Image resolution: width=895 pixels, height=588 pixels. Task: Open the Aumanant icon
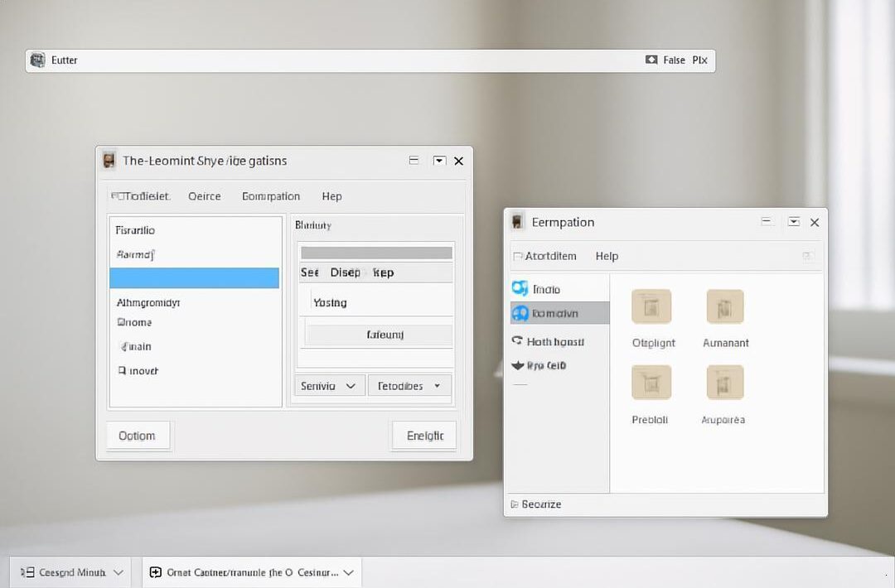pyautogui.click(x=725, y=306)
